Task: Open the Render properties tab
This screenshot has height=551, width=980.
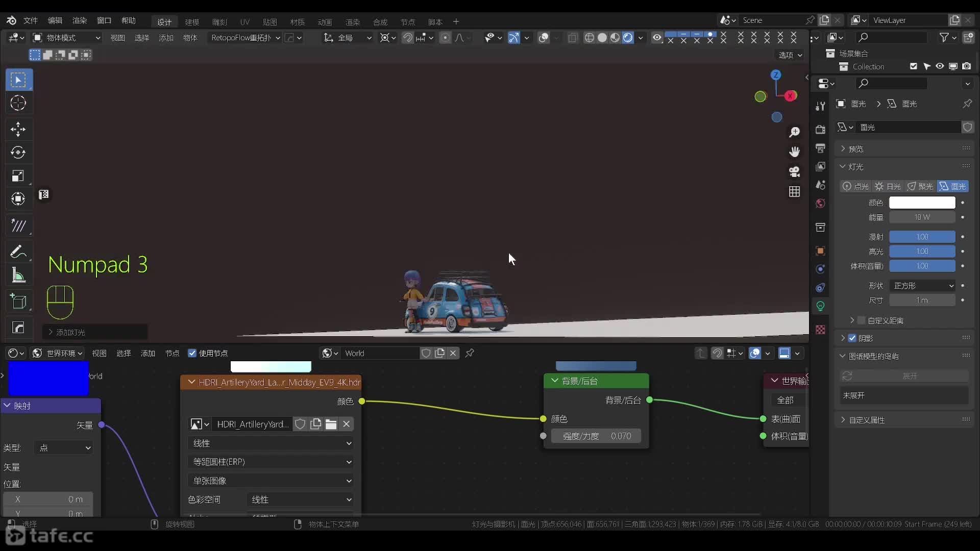Action: tap(820, 130)
